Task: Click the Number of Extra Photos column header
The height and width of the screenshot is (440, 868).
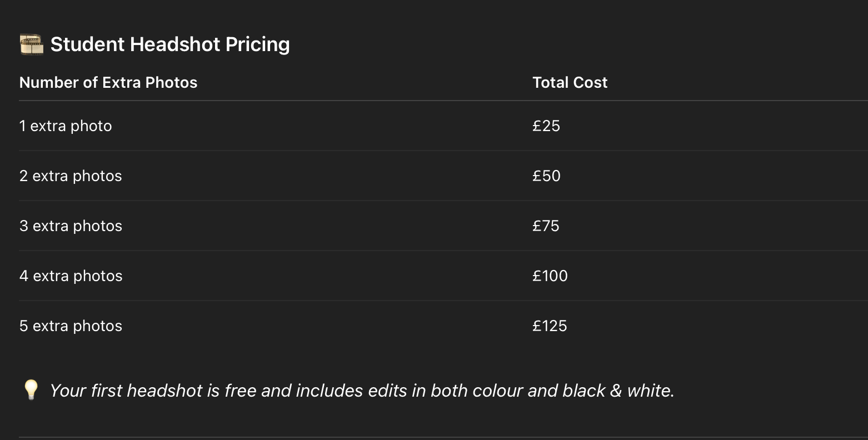Action: (108, 82)
